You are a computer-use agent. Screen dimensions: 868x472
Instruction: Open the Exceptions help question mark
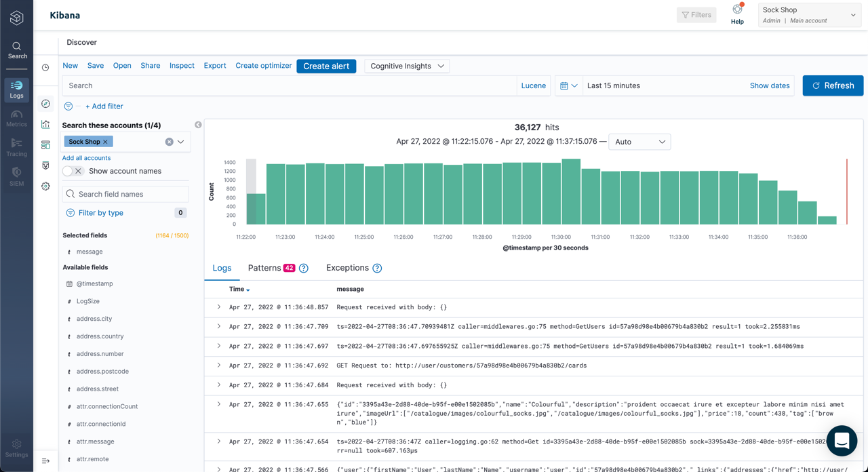tap(377, 269)
